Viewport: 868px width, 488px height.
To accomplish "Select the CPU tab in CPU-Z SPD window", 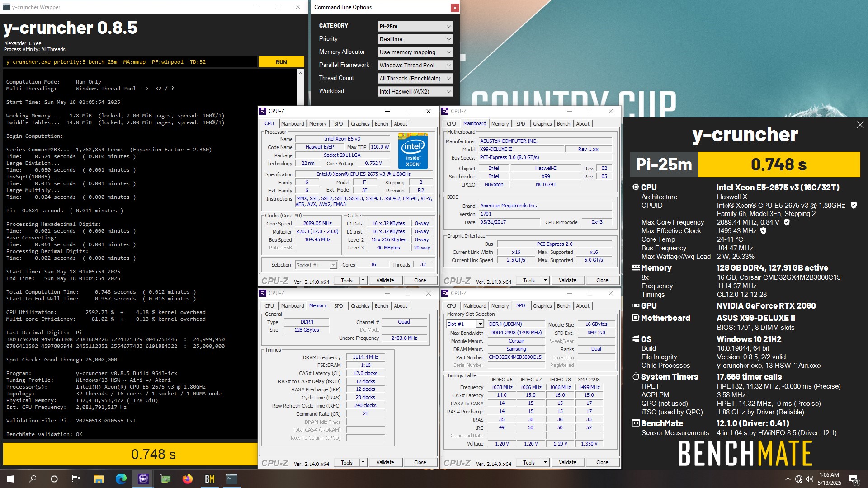I will [451, 306].
